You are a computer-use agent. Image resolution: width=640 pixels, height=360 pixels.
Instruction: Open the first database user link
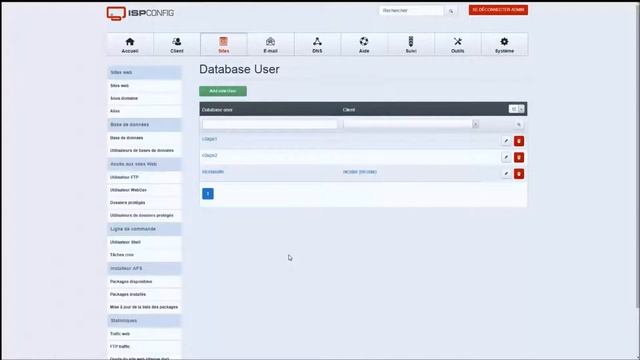click(209, 139)
